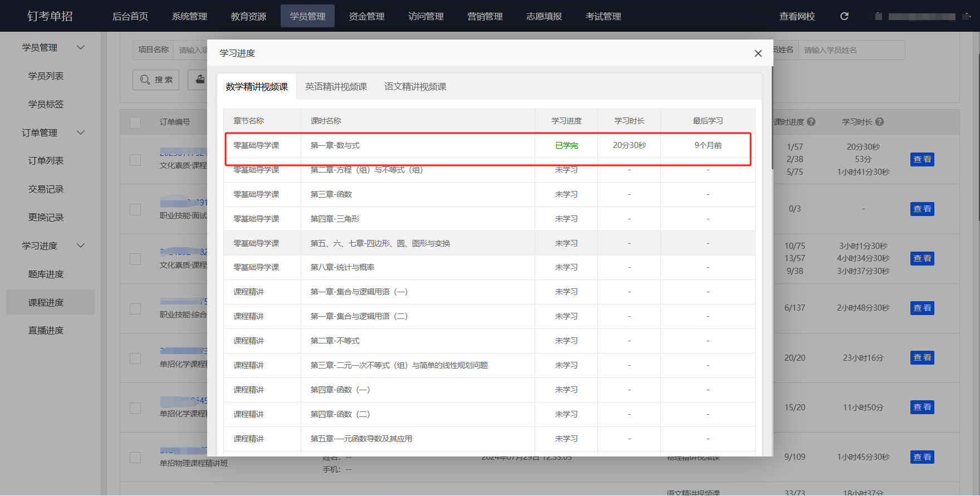The width and height of the screenshot is (980, 496).
Task: Switch to the 英语精讲视频课 tab
Action: point(336,87)
